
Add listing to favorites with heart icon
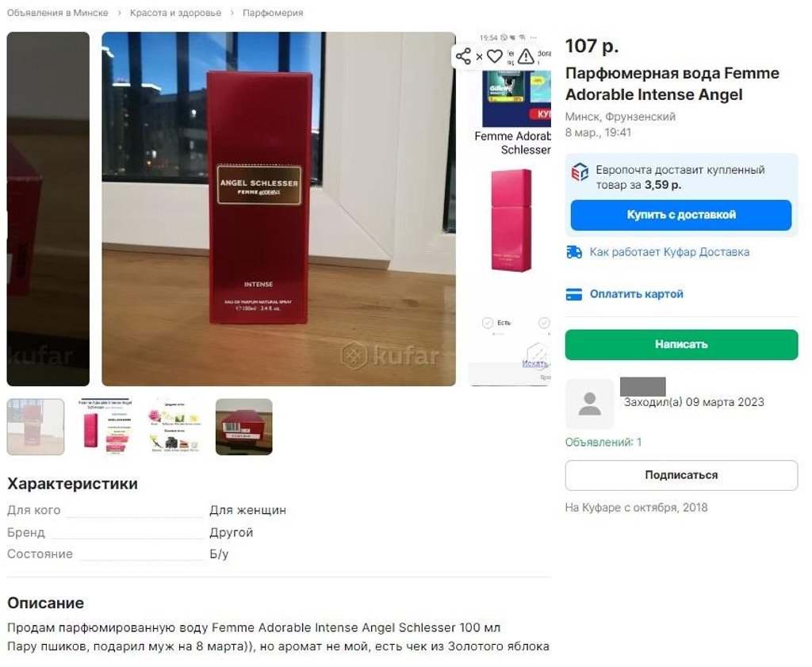(495, 56)
